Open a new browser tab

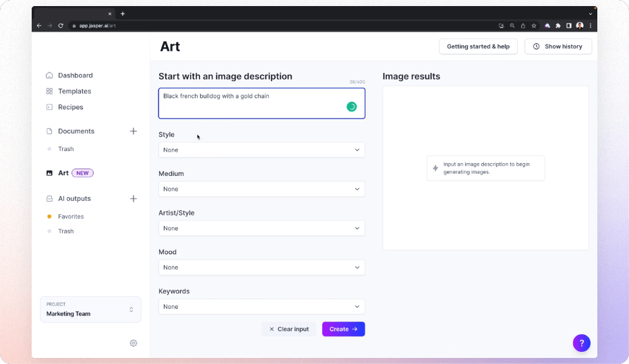pyautogui.click(x=123, y=13)
